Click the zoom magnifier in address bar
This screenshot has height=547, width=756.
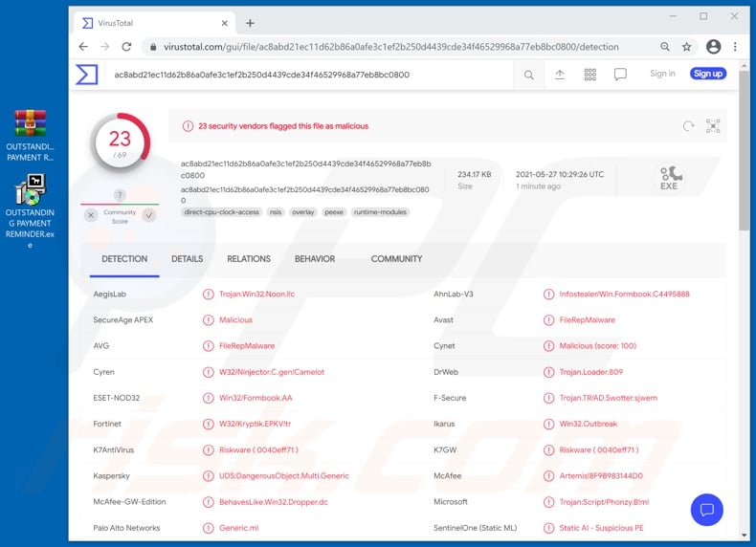[665, 47]
